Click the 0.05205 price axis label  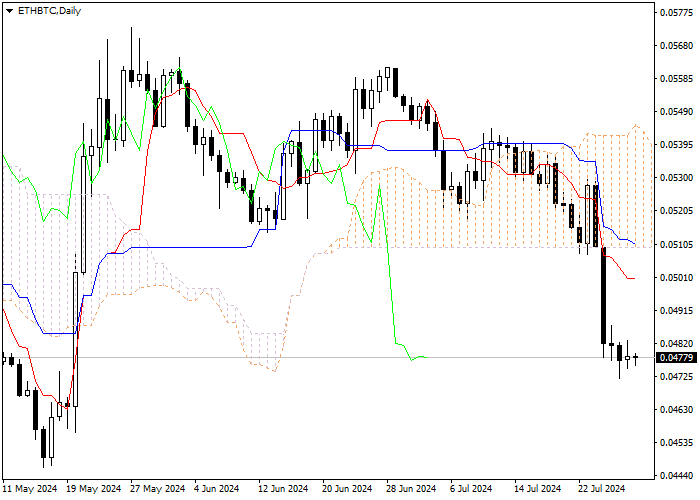(676, 211)
